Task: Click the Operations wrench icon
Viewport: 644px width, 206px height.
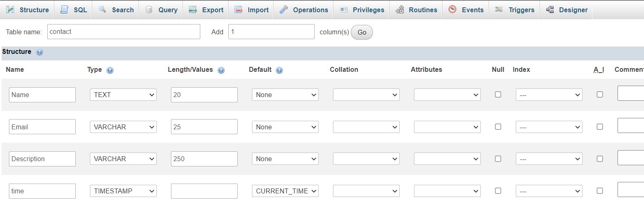Action: [284, 9]
